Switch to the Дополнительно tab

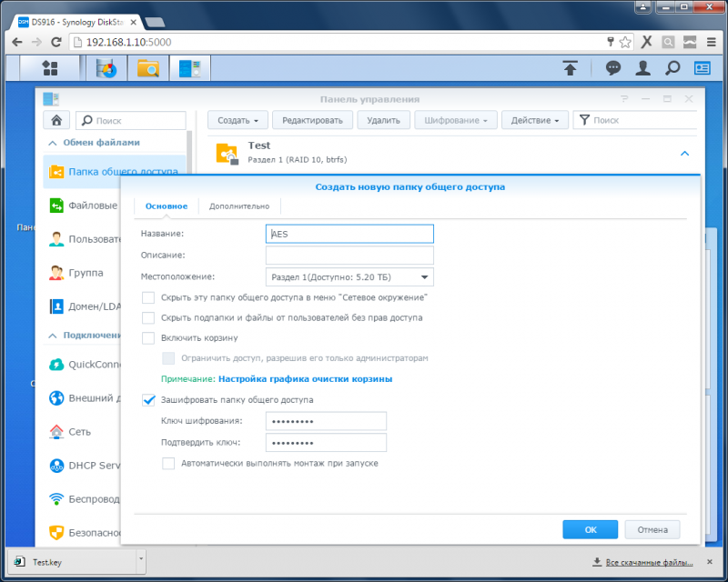click(x=239, y=206)
